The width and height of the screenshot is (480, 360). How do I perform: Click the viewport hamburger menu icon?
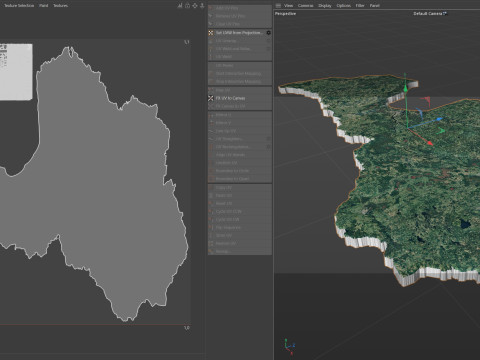(278, 5)
